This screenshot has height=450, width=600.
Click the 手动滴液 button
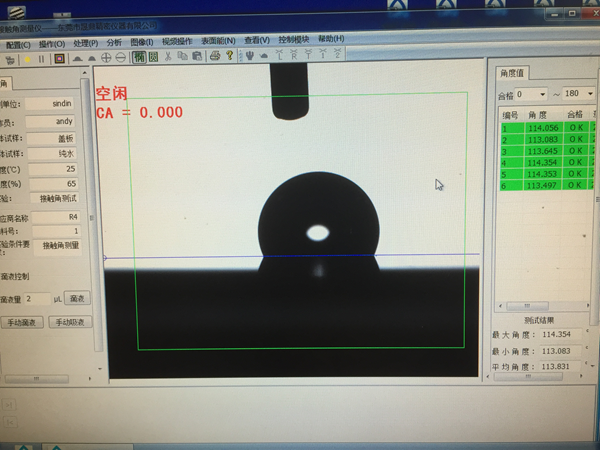pos(22,322)
